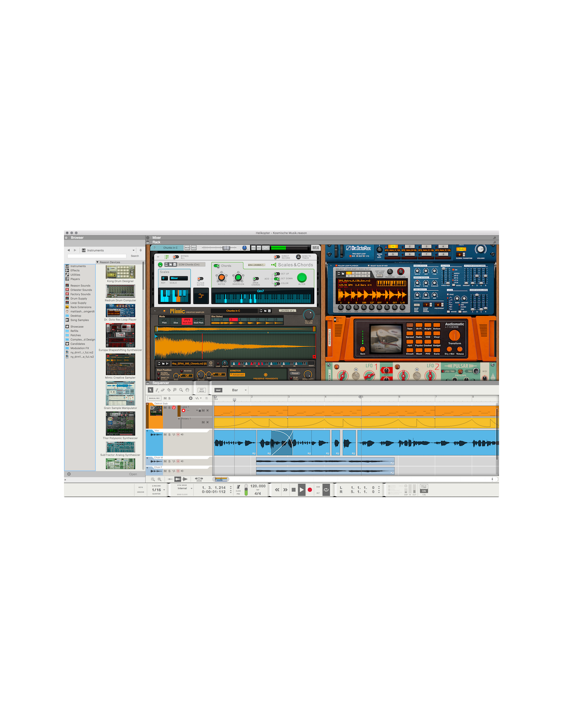
Task: Toggle Filter Notes switch
Action: point(201,279)
